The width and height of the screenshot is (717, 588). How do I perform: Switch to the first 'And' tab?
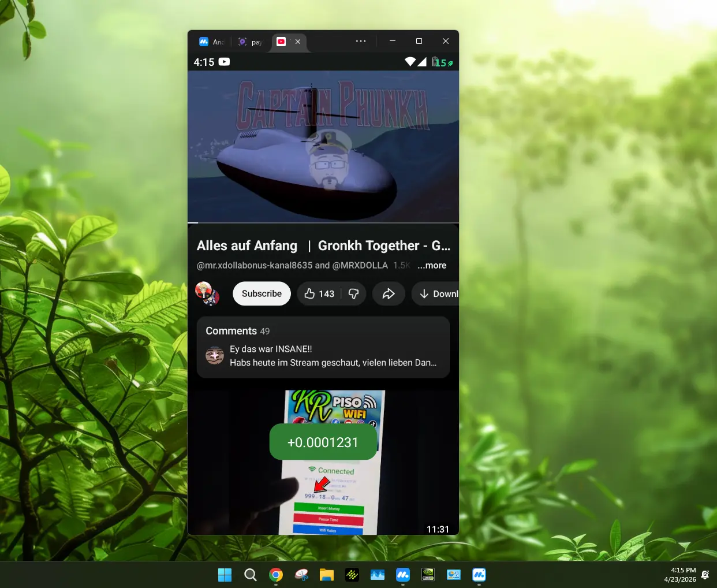[x=211, y=42]
